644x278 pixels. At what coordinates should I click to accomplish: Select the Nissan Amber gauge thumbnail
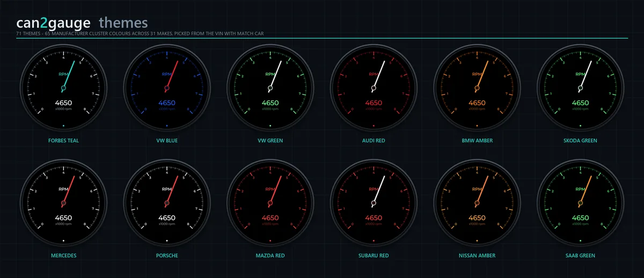coord(477,203)
